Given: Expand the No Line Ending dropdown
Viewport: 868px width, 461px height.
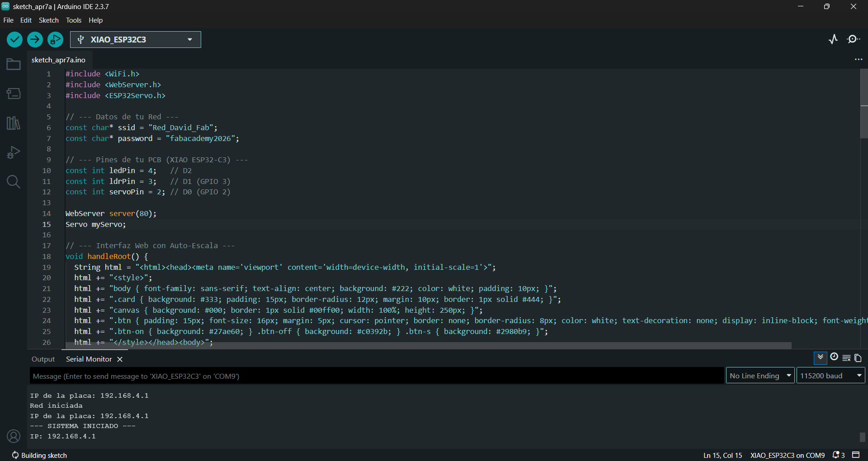Looking at the screenshot, I should (x=760, y=376).
